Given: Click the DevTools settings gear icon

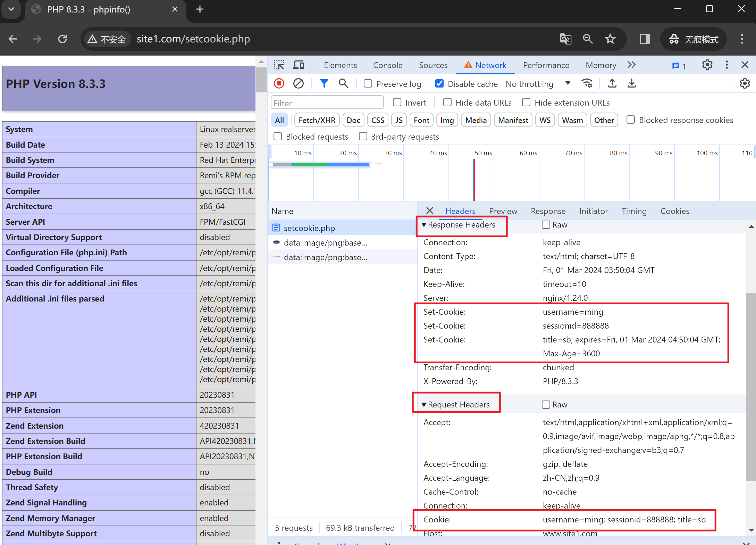Looking at the screenshot, I should 707,65.
